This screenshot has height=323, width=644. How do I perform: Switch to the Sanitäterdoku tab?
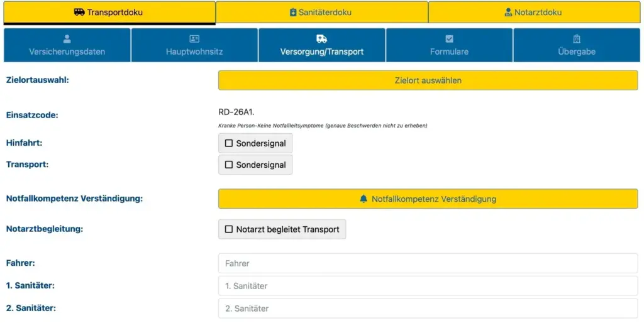coord(321,13)
